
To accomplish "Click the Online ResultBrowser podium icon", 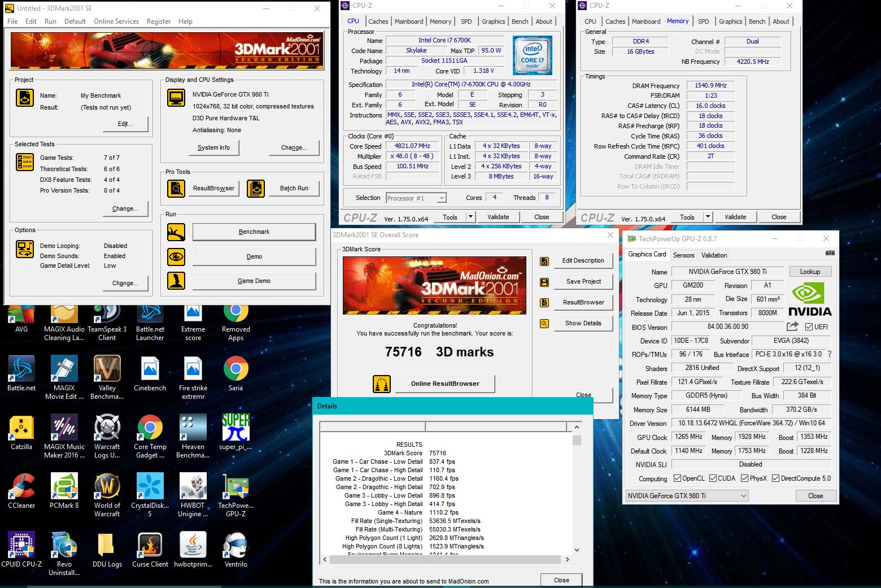I will [x=382, y=384].
